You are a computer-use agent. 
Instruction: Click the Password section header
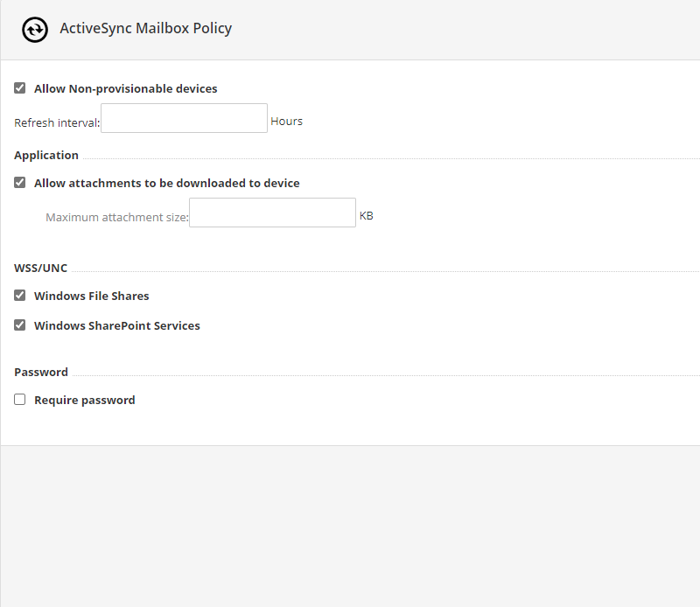(x=41, y=373)
